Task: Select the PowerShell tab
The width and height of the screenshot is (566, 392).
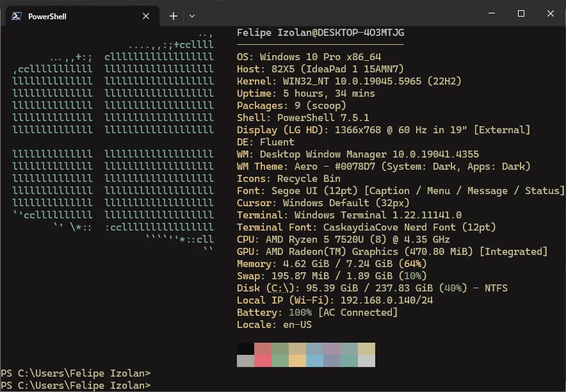Action: tap(83, 16)
